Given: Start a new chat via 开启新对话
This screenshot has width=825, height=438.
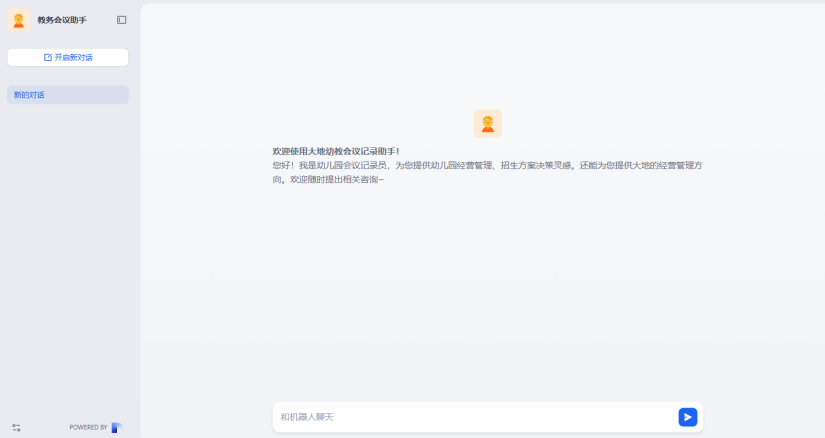Looking at the screenshot, I should (x=68, y=58).
